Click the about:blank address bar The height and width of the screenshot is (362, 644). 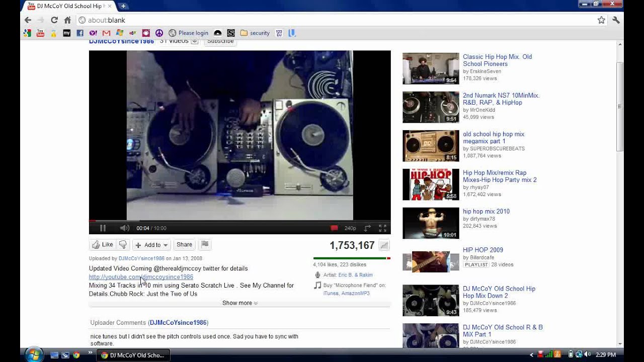(x=336, y=20)
